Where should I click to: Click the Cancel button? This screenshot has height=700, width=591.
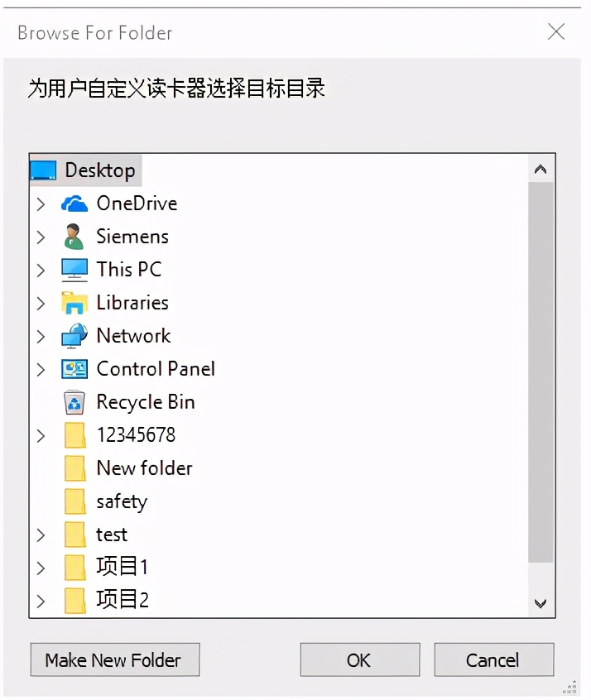(493, 659)
